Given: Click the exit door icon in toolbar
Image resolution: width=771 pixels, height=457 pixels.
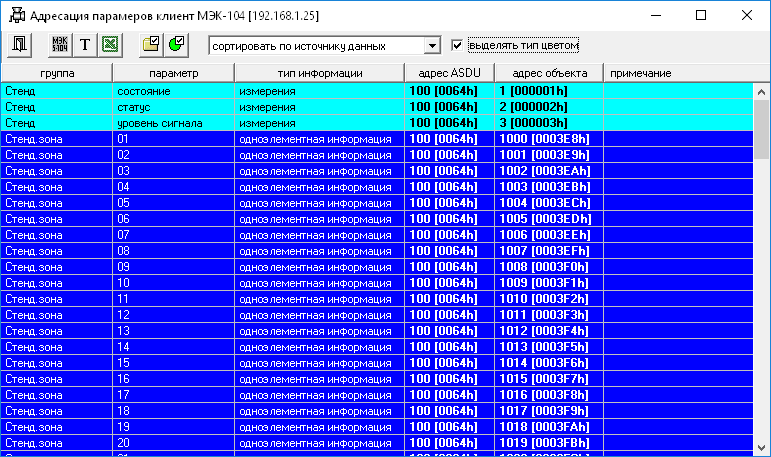Looking at the screenshot, I should [x=19, y=45].
